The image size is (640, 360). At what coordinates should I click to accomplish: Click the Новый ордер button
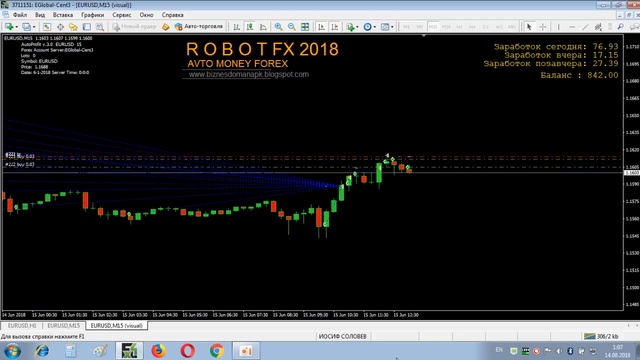pyautogui.click(x=134, y=27)
